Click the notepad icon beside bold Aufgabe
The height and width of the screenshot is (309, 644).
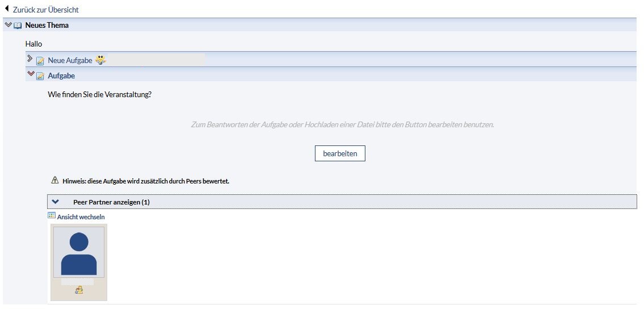40,76
